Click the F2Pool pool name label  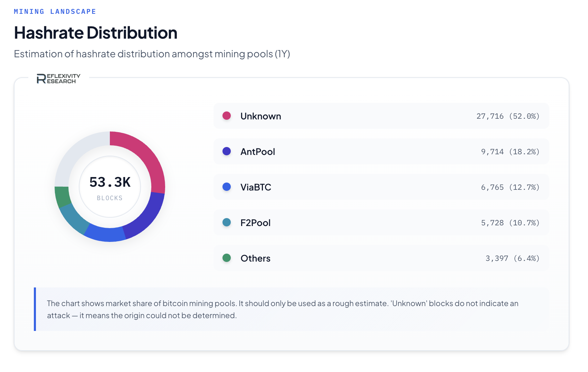tap(255, 223)
